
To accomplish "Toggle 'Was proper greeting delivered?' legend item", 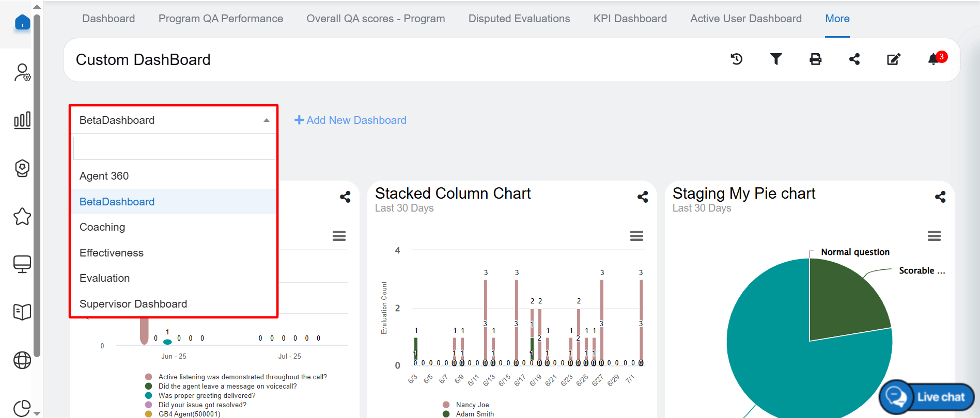I will [206, 396].
